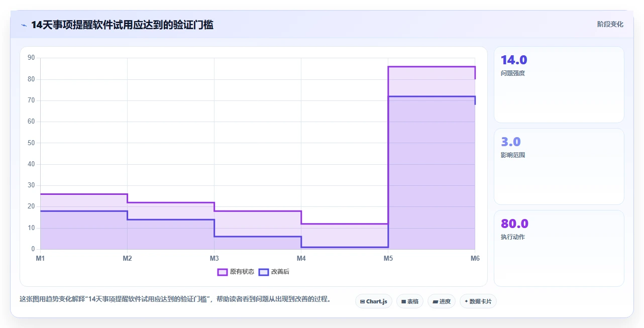The height and width of the screenshot is (328, 644).
Task: Click the M4 axis label
Action: (301, 259)
